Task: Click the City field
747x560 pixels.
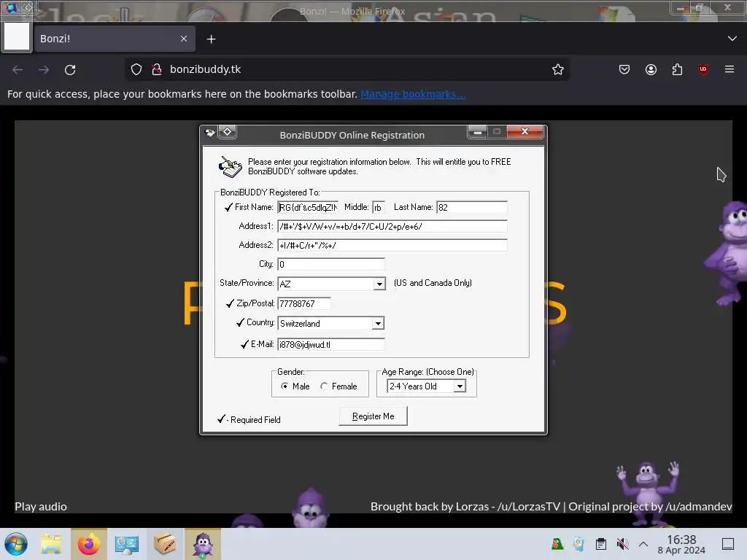Action: [331, 264]
